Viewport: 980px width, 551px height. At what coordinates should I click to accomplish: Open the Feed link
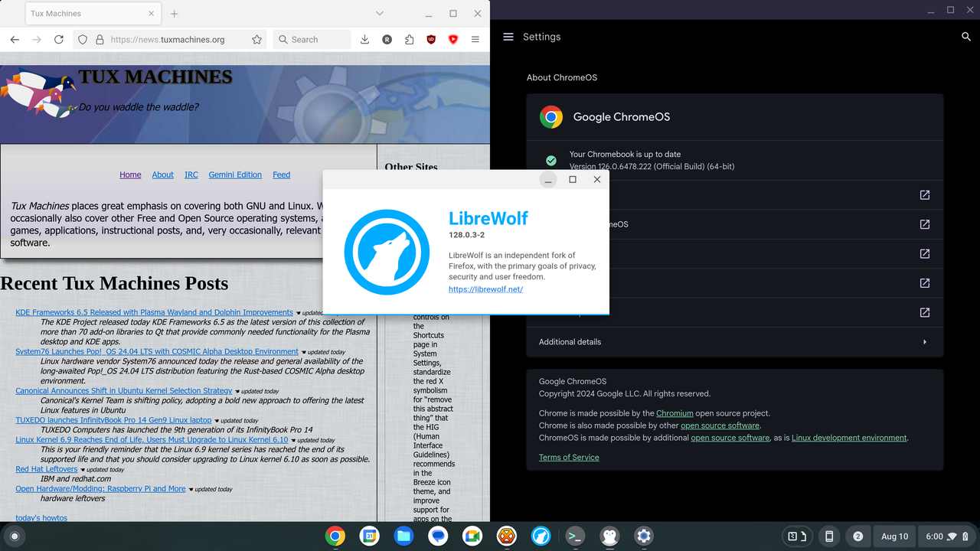tap(282, 174)
